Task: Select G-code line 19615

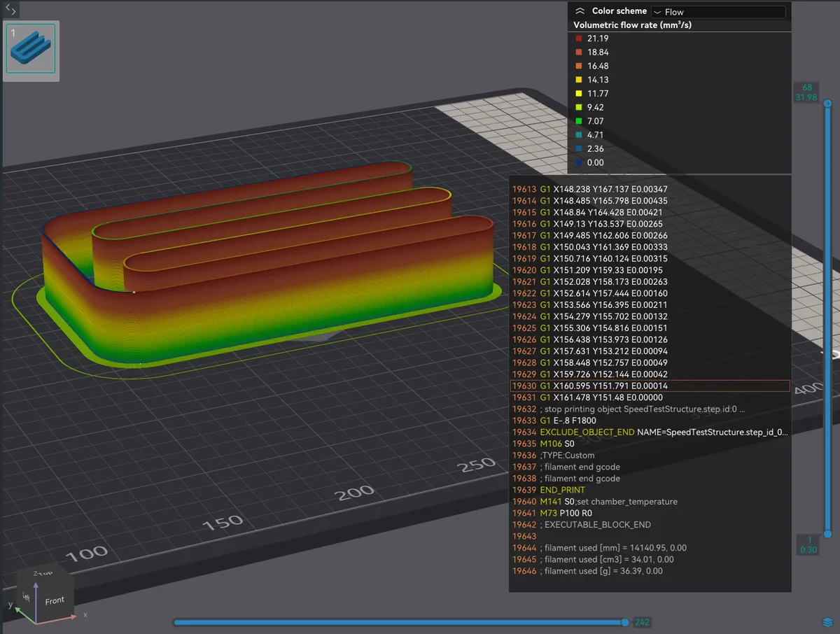Action: 650,212
